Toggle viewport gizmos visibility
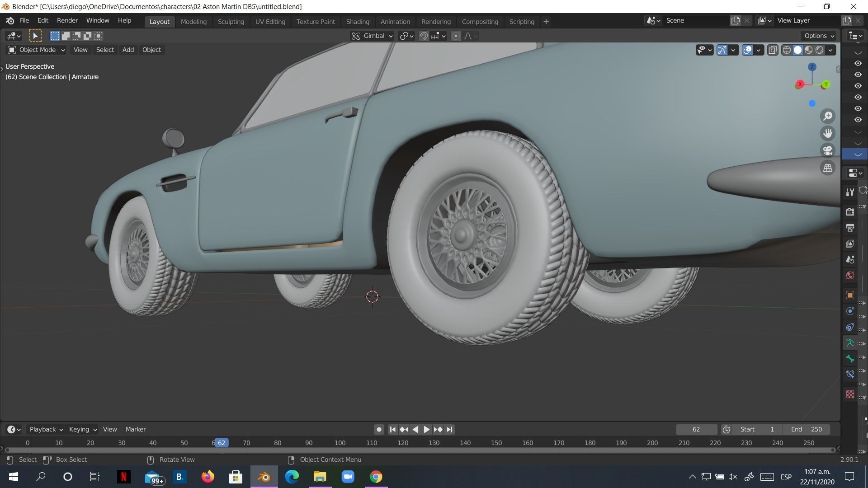This screenshot has height=488, width=868. tap(722, 50)
